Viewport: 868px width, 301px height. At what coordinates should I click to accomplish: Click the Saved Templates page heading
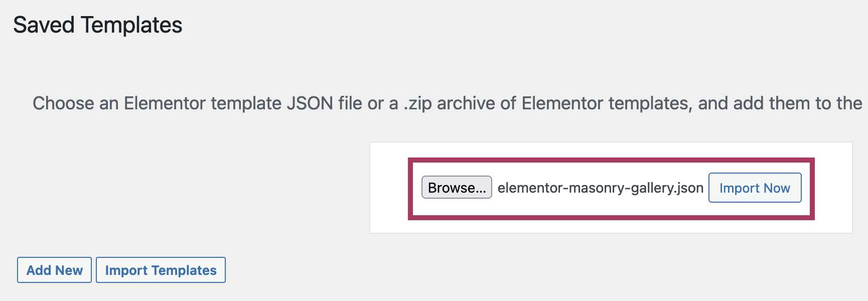tap(98, 25)
